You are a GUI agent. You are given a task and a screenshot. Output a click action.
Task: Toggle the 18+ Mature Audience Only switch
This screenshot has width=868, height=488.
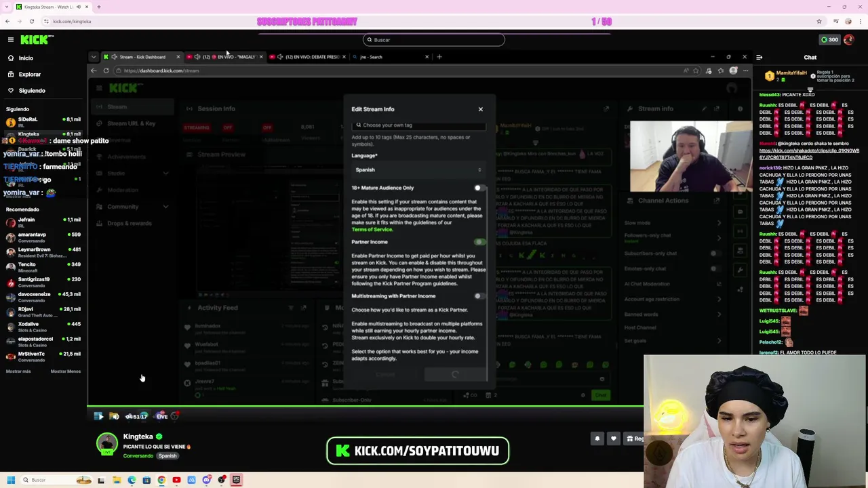pyautogui.click(x=479, y=188)
